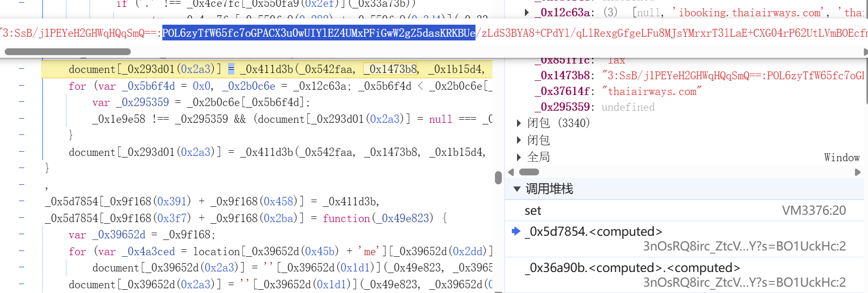Select the 'set' call stack frame

click(533, 211)
